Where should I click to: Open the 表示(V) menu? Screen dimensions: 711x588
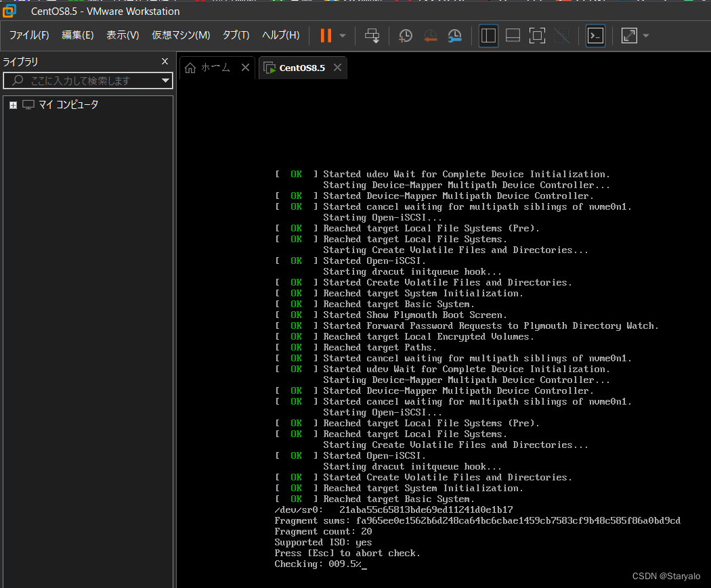[123, 35]
